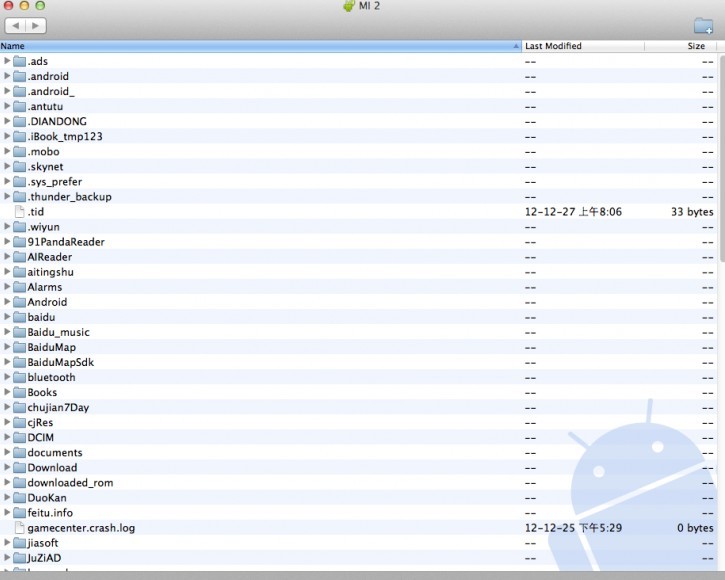The width and height of the screenshot is (725, 580).
Task: Select the feitu.info folder name
Action: [50, 512]
